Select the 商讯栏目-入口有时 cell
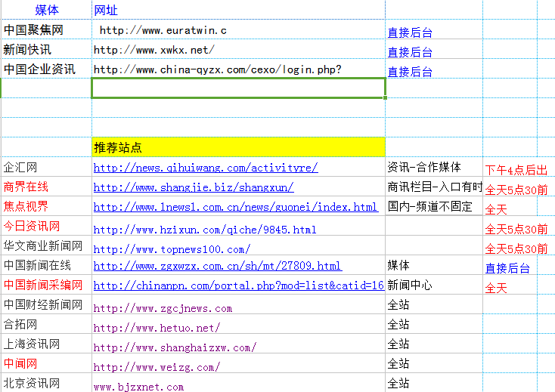 click(434, 187)
